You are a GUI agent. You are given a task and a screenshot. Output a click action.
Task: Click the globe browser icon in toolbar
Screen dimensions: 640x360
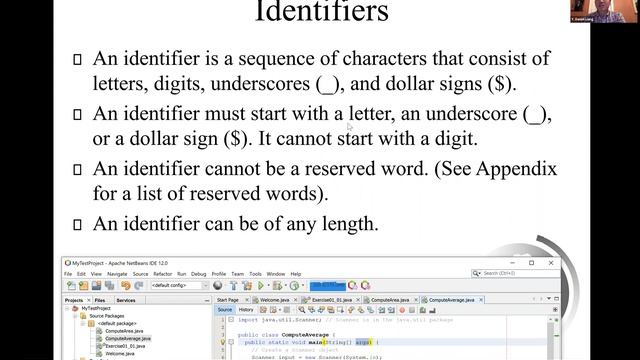[218, 285]
